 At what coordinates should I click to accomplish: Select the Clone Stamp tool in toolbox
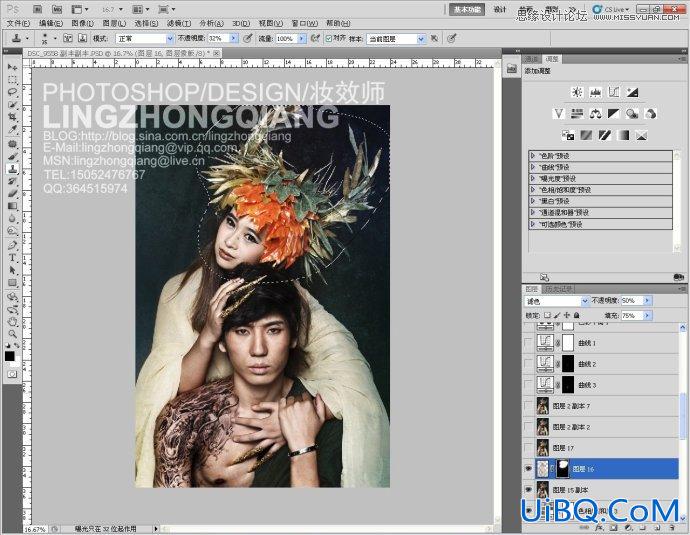12,169
